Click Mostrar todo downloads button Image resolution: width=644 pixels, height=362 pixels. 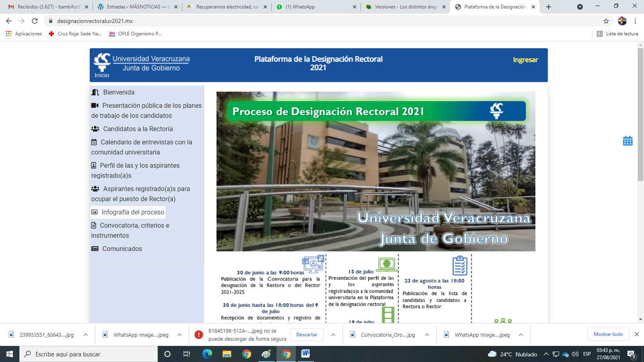[608, 334]
